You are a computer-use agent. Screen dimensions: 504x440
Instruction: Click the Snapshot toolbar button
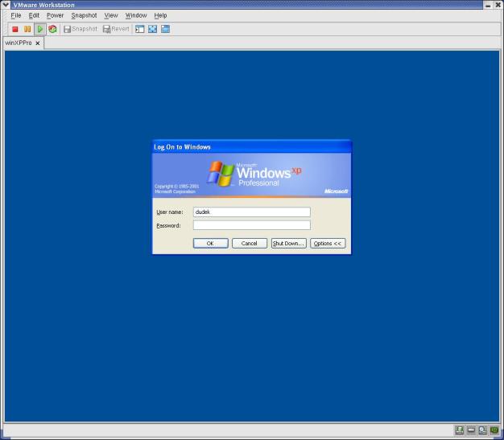point(81,29)
